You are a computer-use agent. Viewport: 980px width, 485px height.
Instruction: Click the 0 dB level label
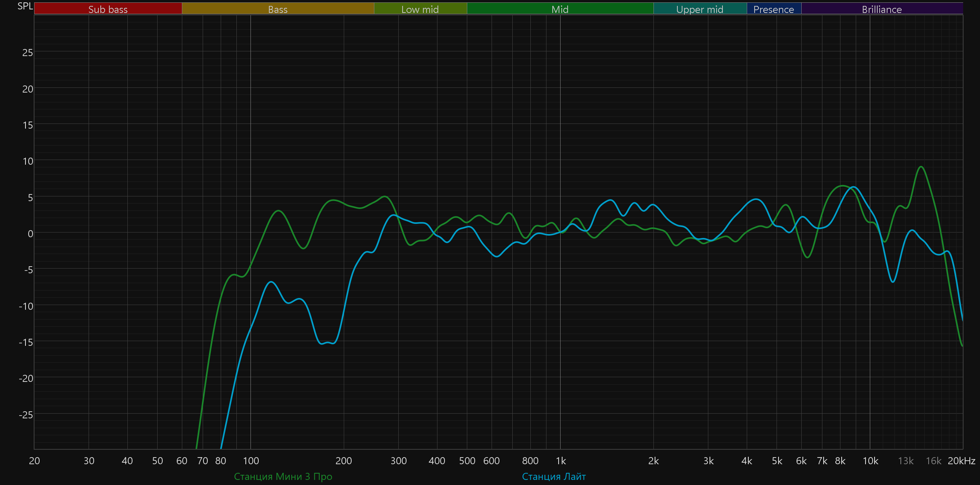coord(30,234)
